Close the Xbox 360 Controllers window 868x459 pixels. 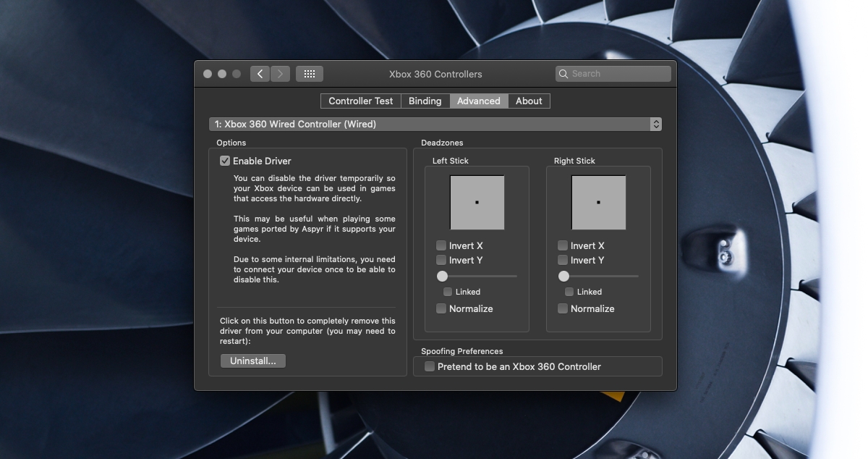(208, 74)
